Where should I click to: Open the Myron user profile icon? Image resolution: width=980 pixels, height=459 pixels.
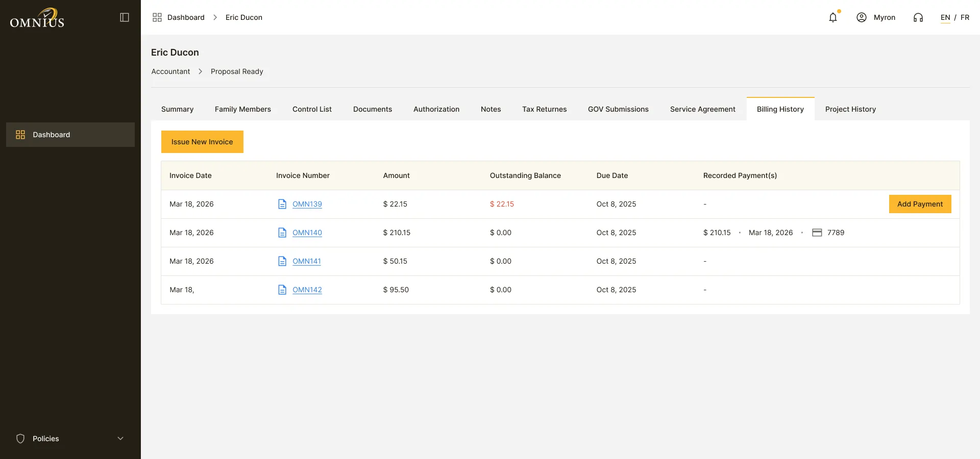[862, 17]
